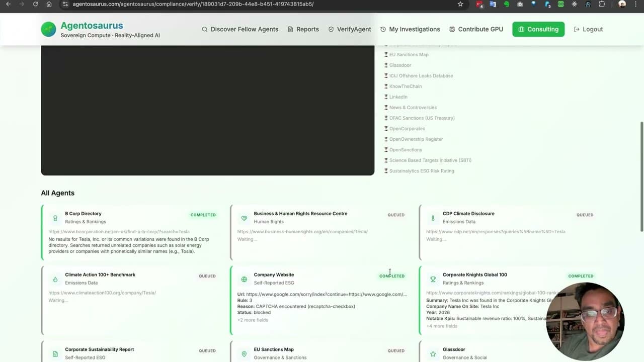
Task: Open the corporateknights.com rankings URL
Action: point(492,293)
